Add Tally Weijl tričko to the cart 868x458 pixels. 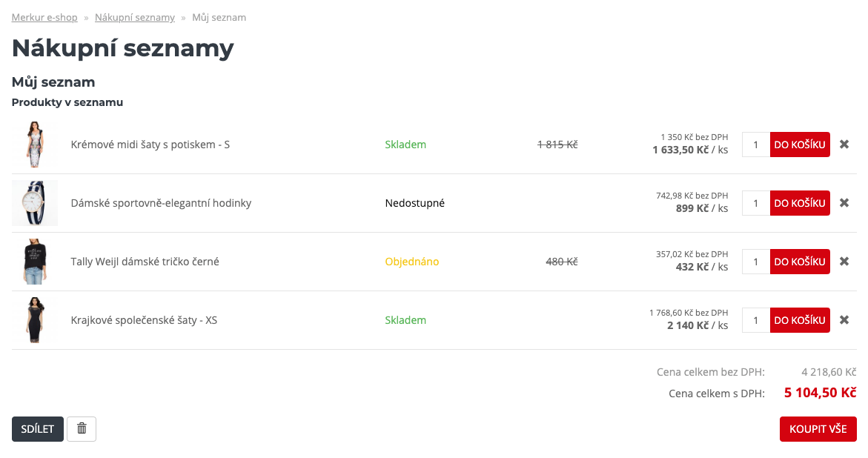click(x=800, y=262)
